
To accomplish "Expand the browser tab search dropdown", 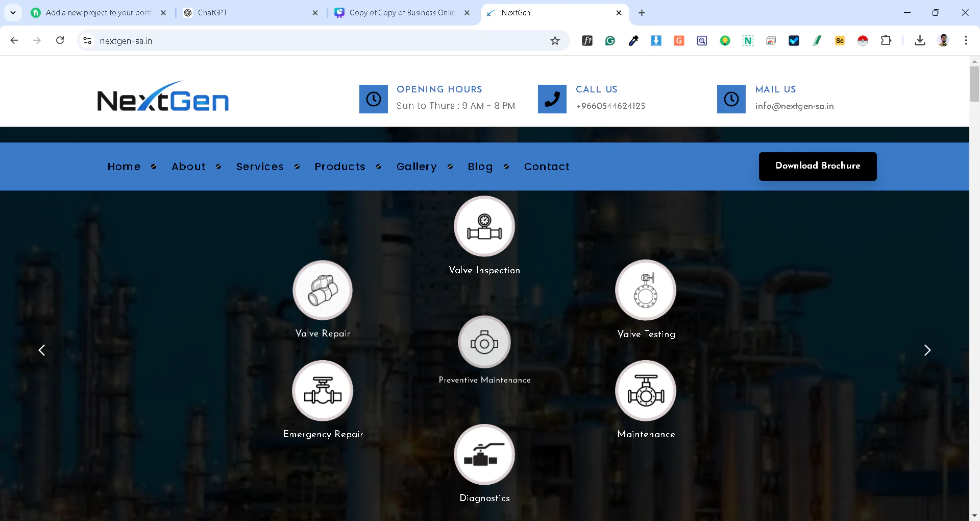I will click(x=13, y=13).
